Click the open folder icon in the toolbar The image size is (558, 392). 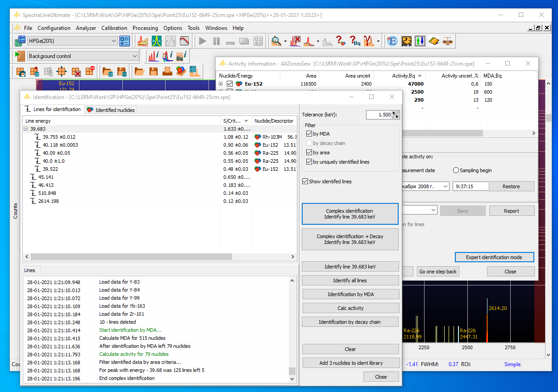click(139, 71)
